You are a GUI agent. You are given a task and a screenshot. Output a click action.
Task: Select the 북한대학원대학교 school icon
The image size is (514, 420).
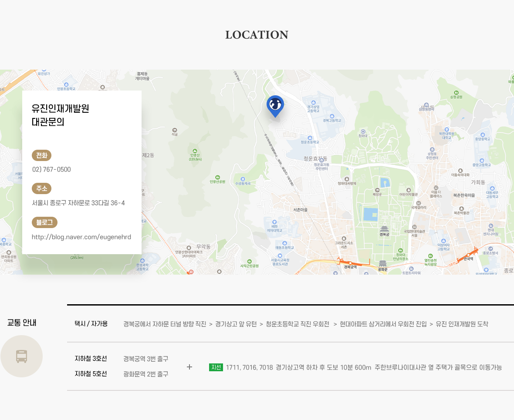pyautogui.click(x=446, y=129)
